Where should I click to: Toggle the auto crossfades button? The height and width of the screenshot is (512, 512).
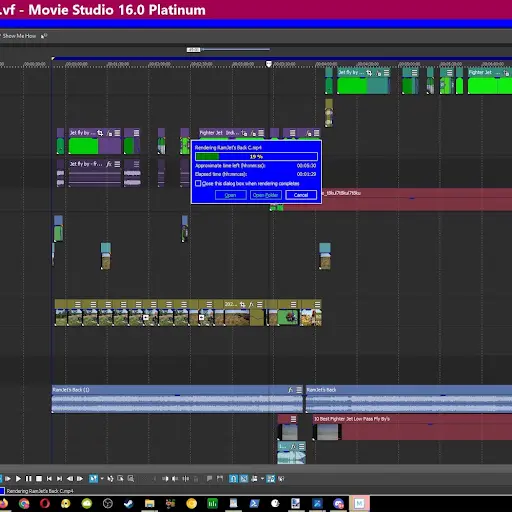(244, 479)
